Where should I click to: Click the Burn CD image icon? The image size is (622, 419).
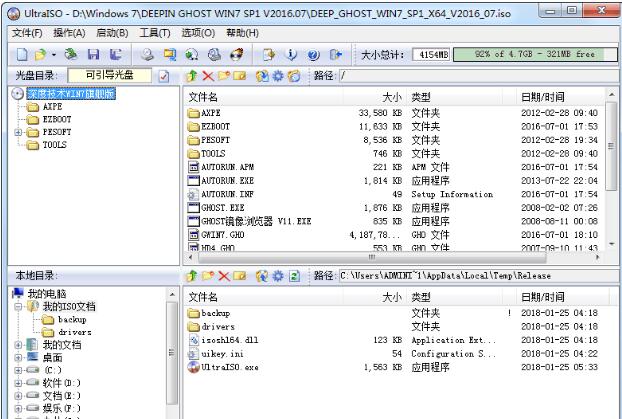[237, 54]
